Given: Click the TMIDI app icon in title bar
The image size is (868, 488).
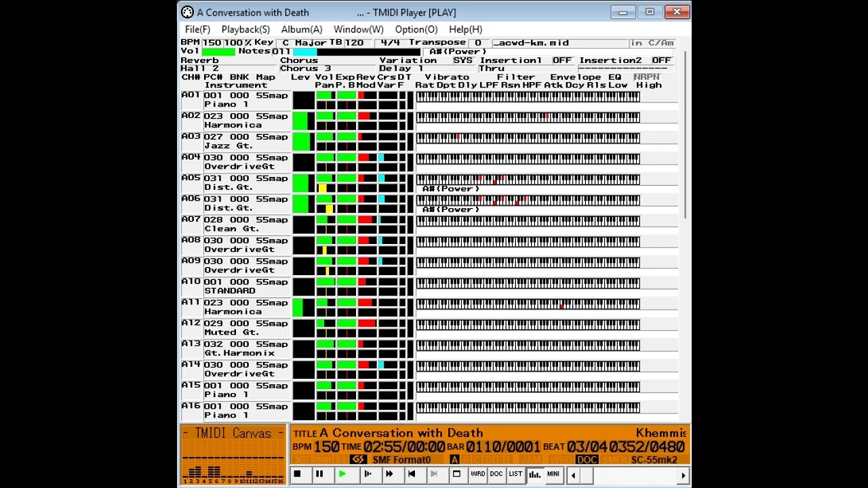Looking at the screenshot, I should [187, 12].
